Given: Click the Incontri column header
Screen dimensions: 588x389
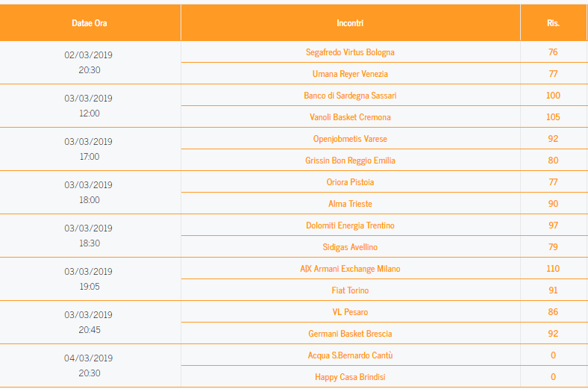Looking at the screenshot, I should (350, 23).
